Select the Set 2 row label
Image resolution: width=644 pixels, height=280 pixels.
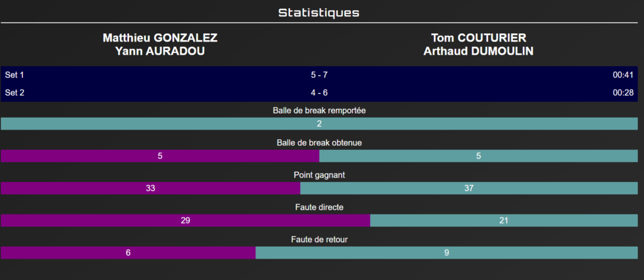point(15,93)
